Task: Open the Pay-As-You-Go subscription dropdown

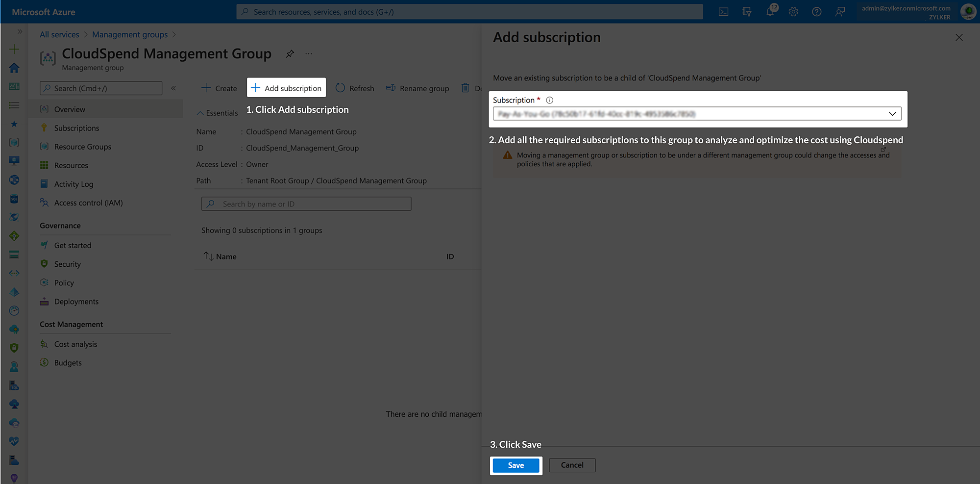Action: coord(892,113)
